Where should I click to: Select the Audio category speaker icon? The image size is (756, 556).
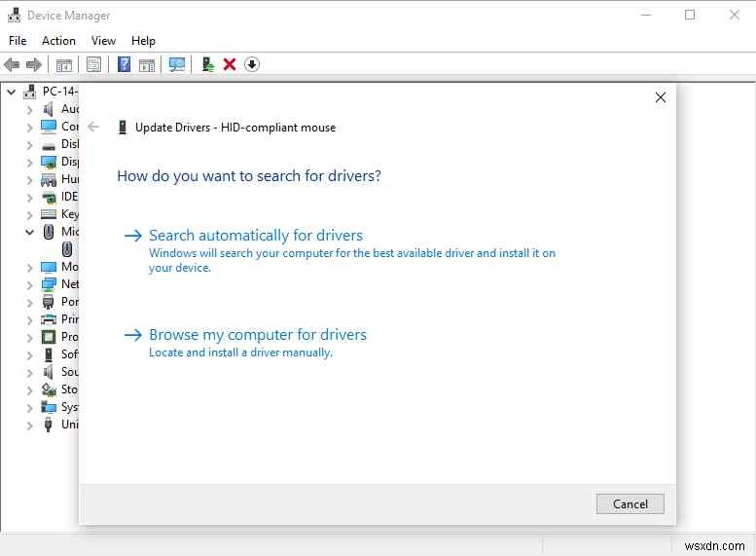[x=49, y=109]
